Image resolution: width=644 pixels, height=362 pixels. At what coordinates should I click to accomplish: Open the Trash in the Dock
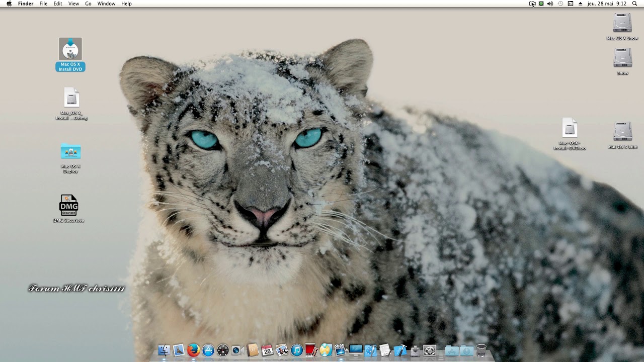point(481,350)
